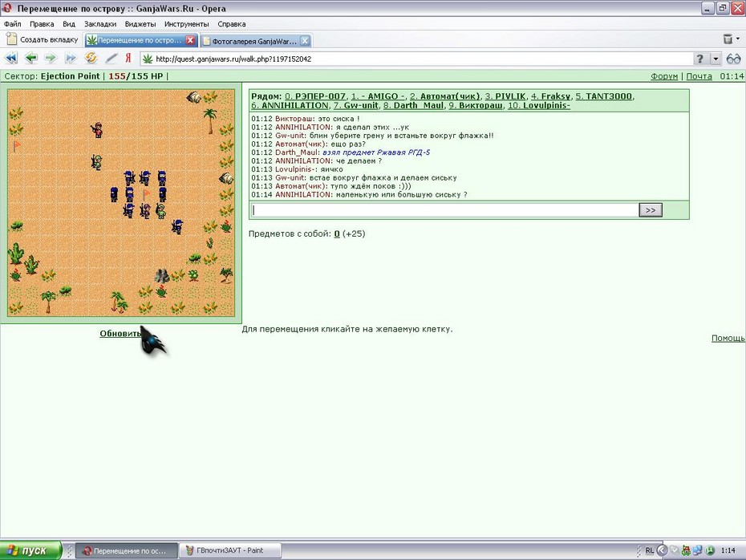Select the Перемещение по ос... taskbar button
746x560 pixels.
coord(127,551)
